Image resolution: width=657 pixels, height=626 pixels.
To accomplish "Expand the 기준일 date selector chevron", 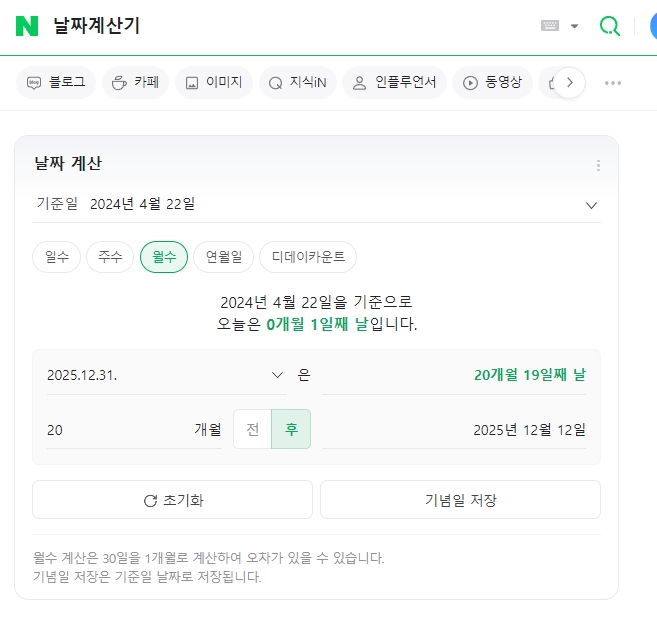I will 591,205.
